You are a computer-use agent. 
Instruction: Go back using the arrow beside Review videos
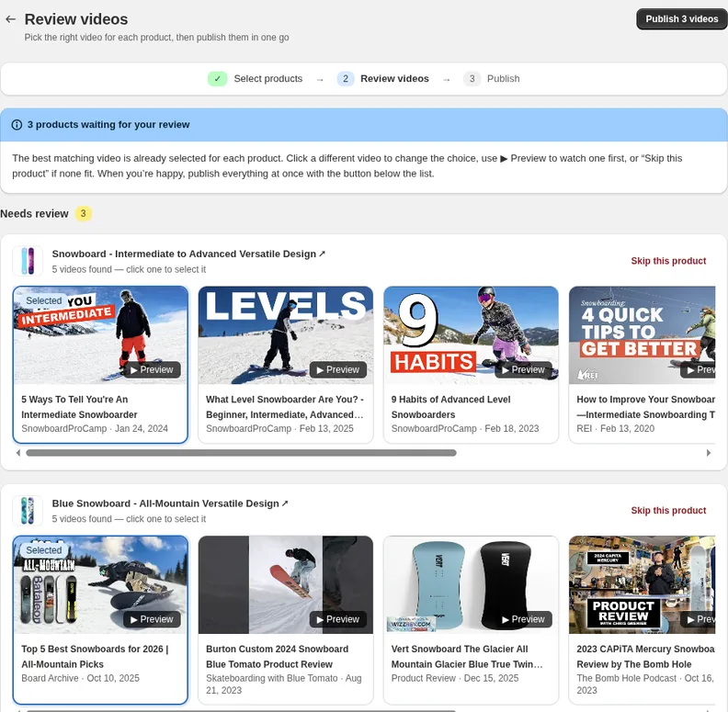(x=11, y=19)
